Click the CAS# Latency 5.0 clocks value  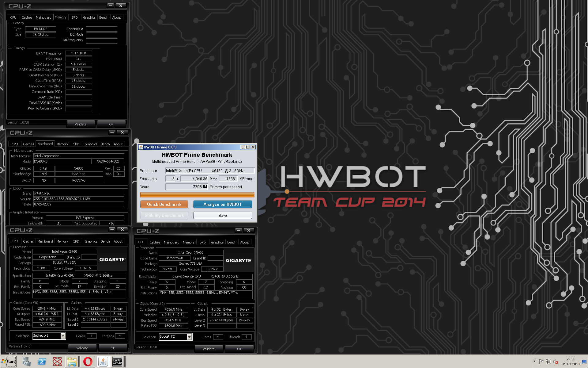tap(79, 64)
